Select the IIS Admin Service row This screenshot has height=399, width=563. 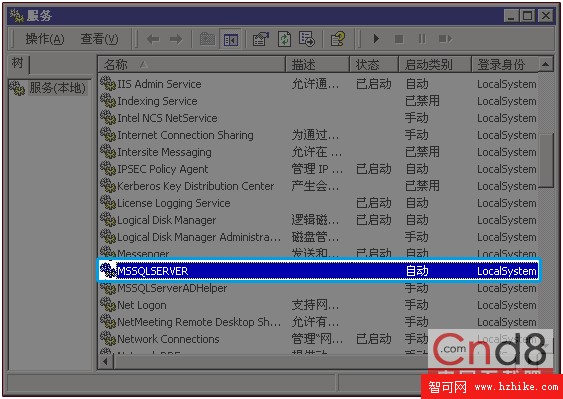point(318,84)
